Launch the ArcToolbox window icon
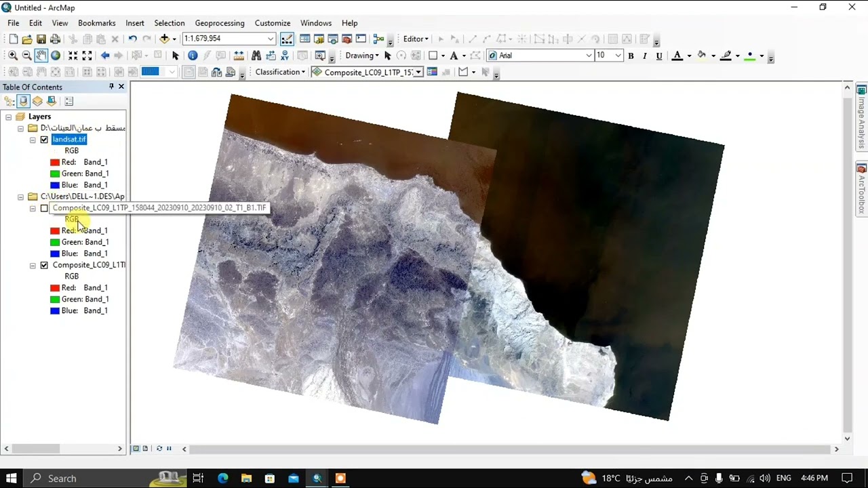868x488 pixels. pos(347,39)
